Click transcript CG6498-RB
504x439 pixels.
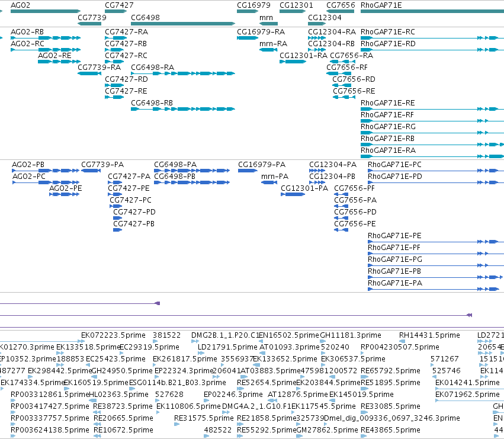pyautogui.click(x=152, y=103)
